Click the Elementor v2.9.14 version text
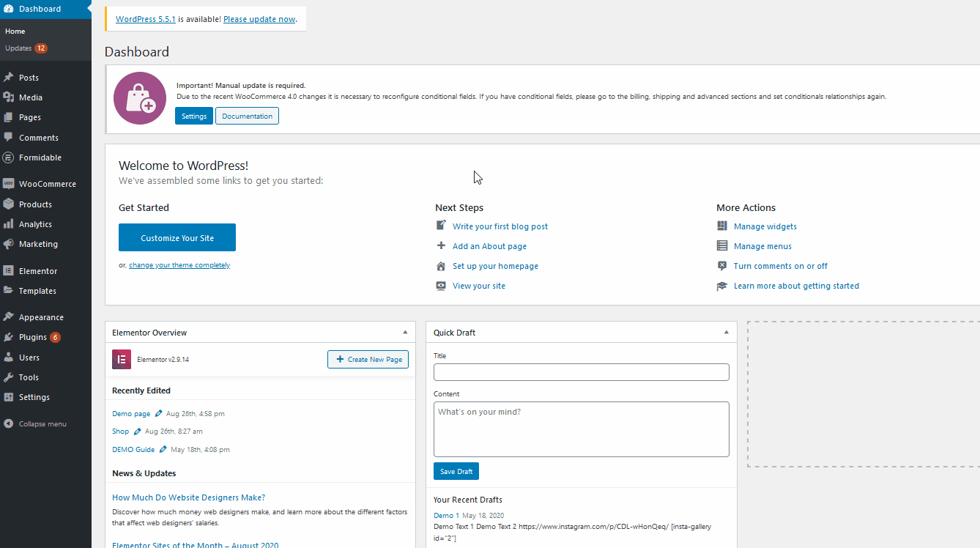This screenshot has height=548, width=980. [x=163, y=360]
